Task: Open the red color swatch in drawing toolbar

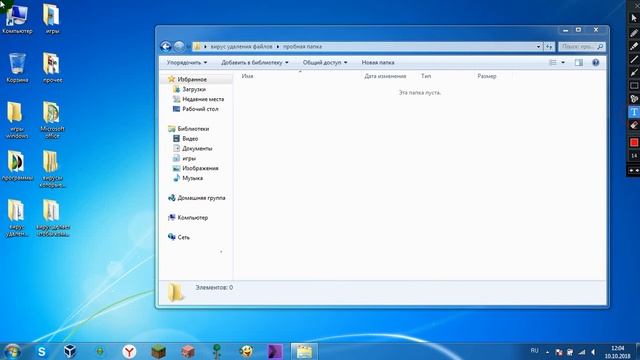Action: tap(633, 142)
